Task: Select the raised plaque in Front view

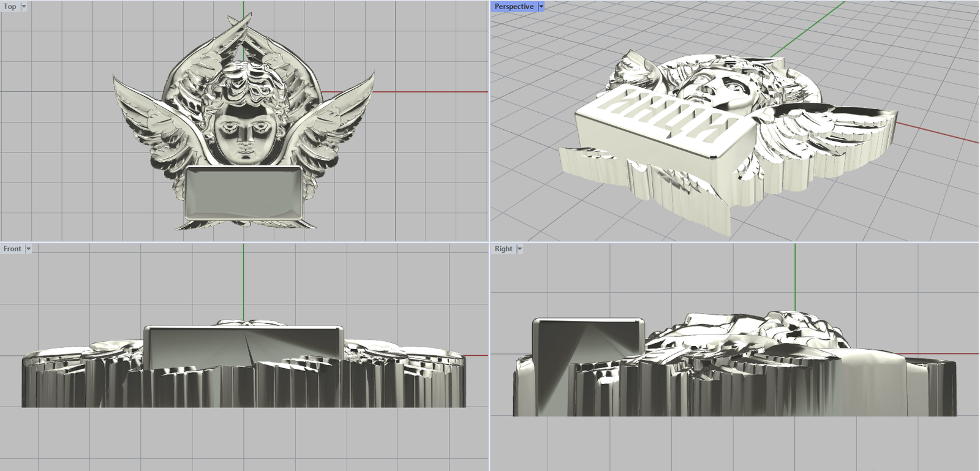Action: tap(243, 346)
